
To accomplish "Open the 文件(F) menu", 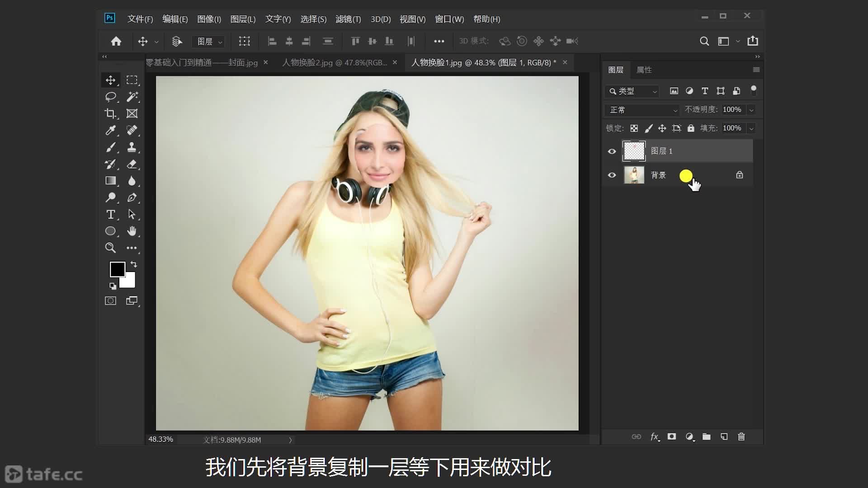I will click(140, 19).
